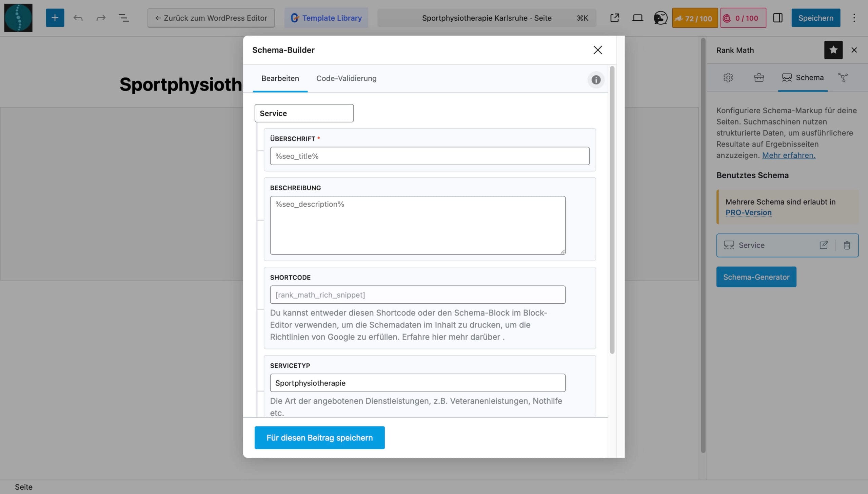Undo the last change with the undo arrow
The height and width of the screenshot is (494, 868).
pos(78,18)
